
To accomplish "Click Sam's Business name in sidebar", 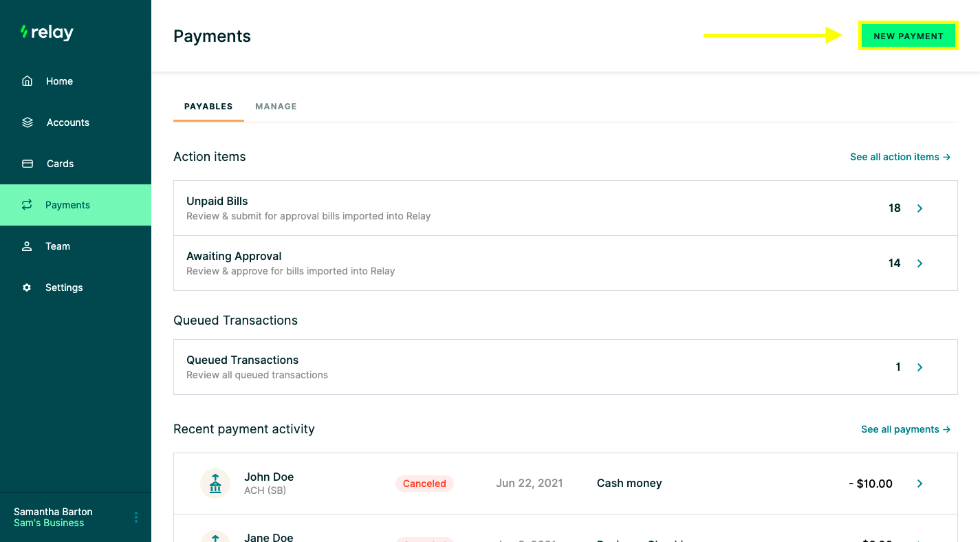I will tap(49, 523).
